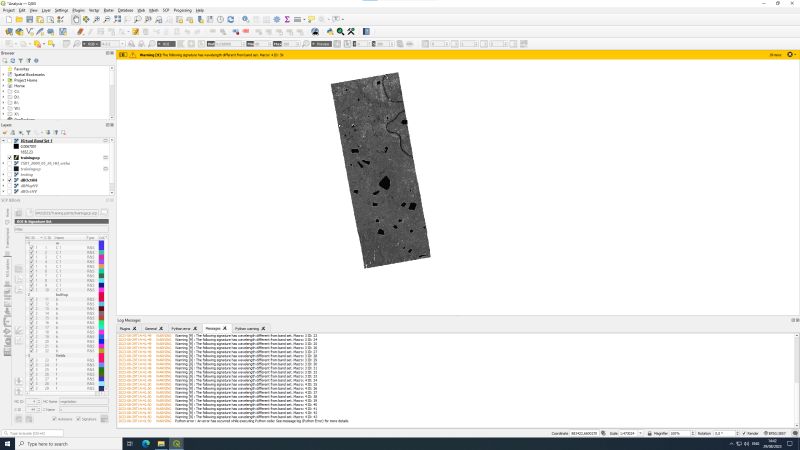Collapse the Virtual Band Set 1 layer
The image size is (800, 450).
pyautogui.click(x=4, y=141)
